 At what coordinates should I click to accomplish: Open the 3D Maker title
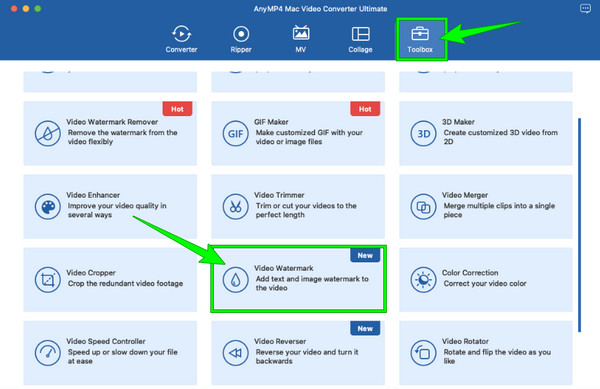pyautogui.click(x=458, y=122)
